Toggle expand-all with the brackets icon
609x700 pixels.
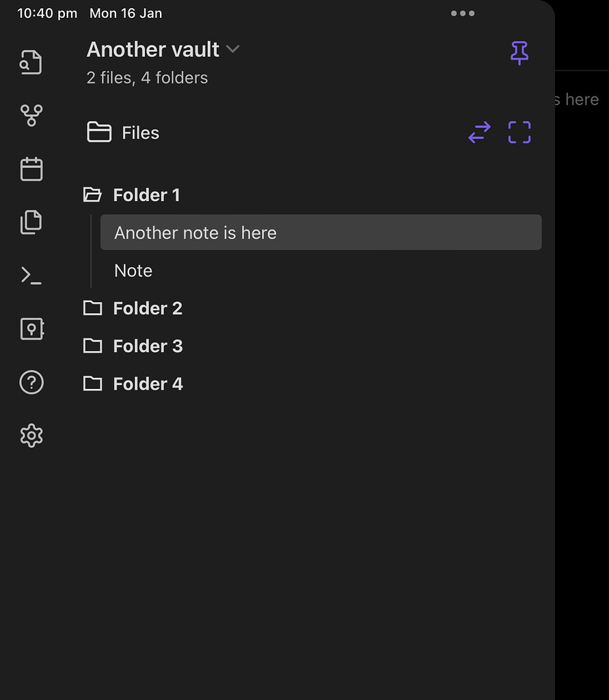[x=519, y=133]
